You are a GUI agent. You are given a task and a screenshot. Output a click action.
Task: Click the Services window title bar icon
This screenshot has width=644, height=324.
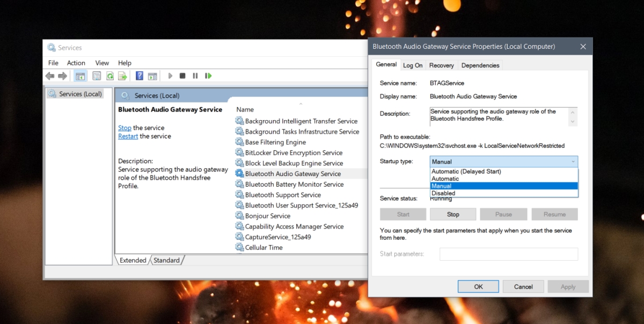52,47
